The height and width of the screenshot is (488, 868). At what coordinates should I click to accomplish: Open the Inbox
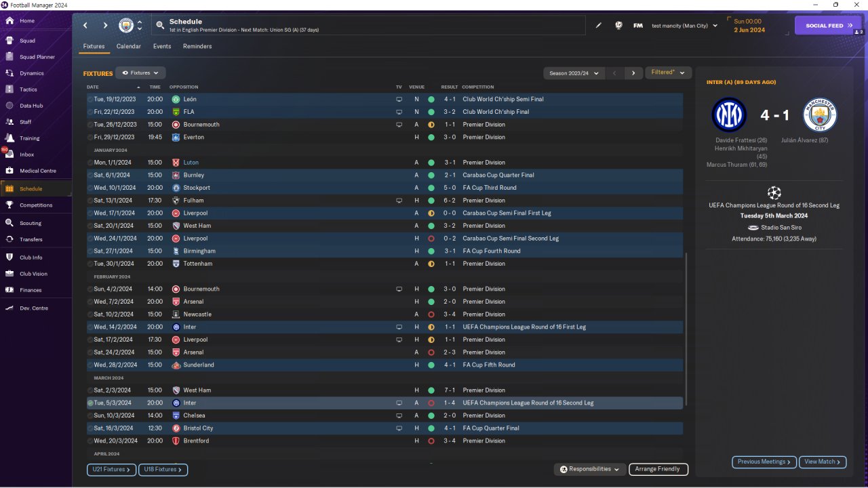tap(27, 155)
